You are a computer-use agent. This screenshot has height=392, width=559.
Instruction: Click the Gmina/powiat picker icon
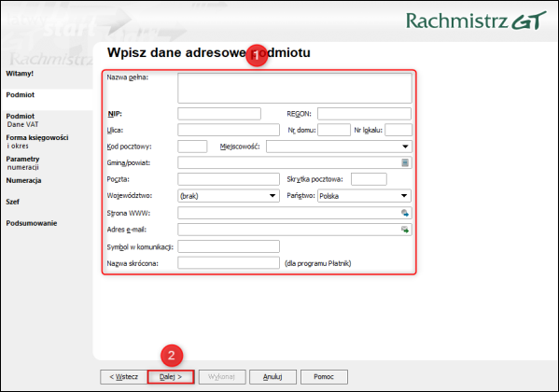[405, 163]
